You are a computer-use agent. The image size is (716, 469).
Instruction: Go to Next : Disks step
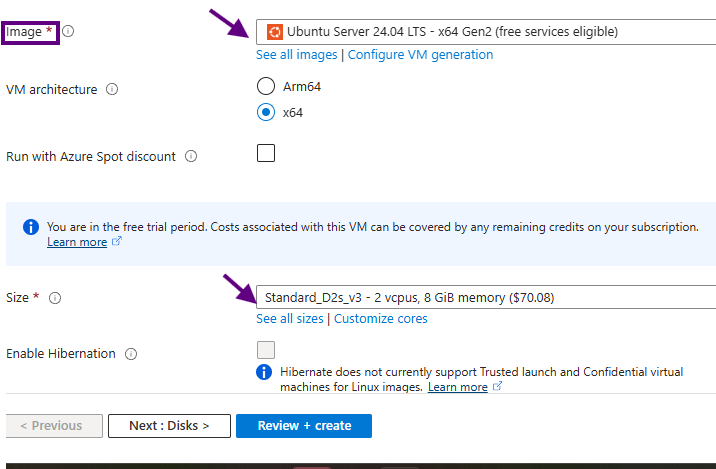click(x=169, y=426)
